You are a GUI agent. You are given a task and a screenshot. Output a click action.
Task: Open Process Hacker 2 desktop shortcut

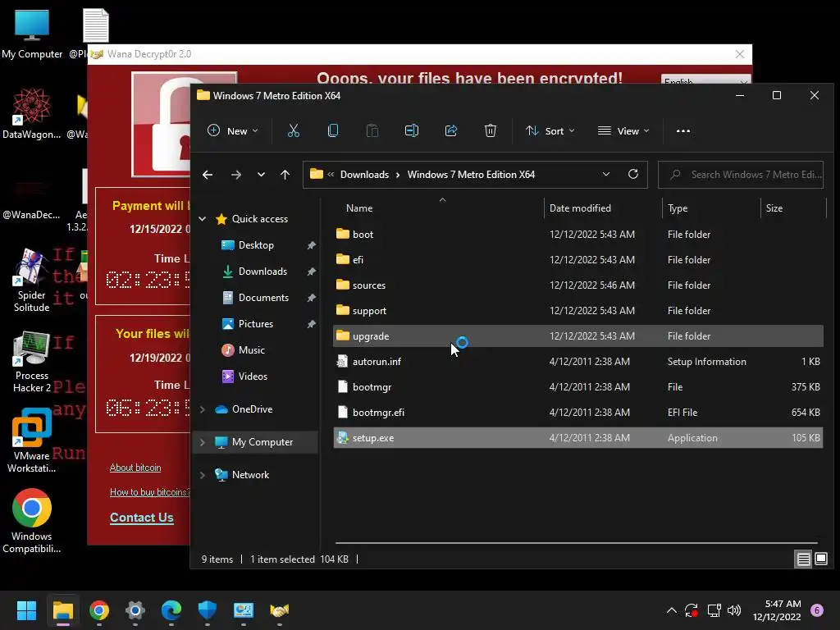[x=32, y=362]
